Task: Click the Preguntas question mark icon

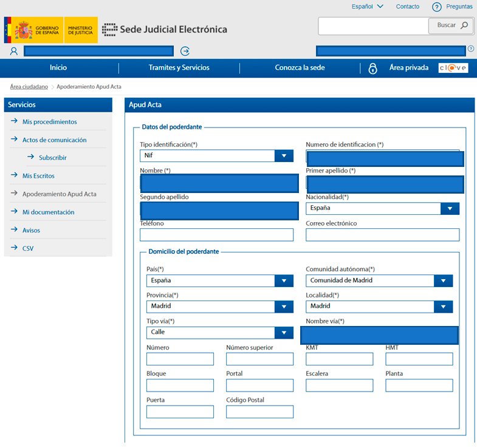Action: [x=436, y=7]
